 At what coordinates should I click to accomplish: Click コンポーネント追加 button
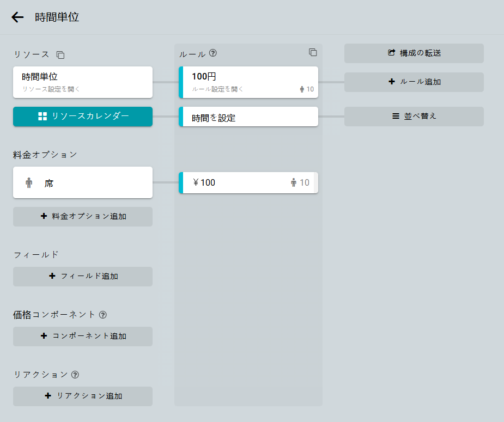82,336
